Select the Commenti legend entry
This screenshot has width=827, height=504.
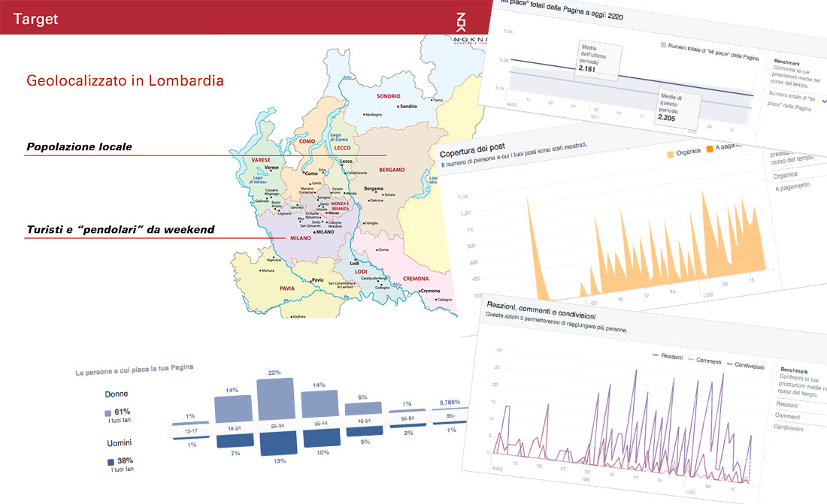coord(704,362)
